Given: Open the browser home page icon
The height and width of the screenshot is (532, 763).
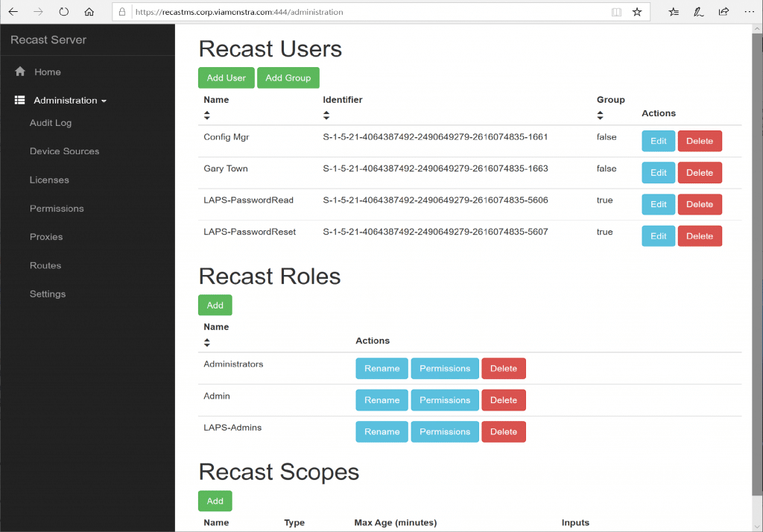Looking at the screenshot, I should (89, 12).
